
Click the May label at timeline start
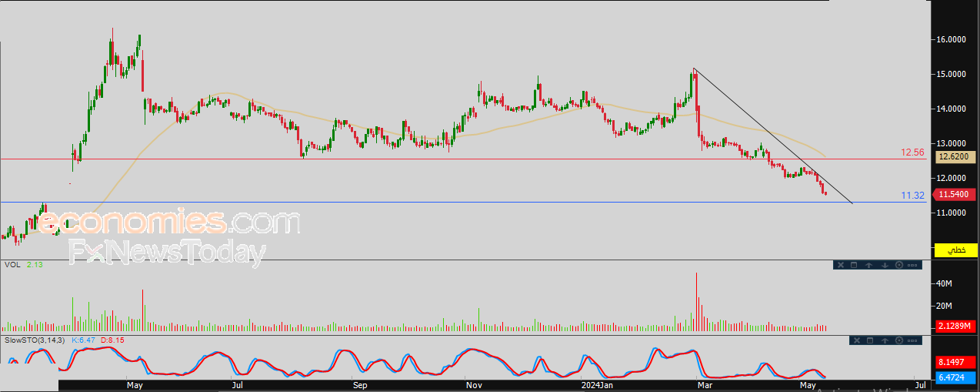135,384
